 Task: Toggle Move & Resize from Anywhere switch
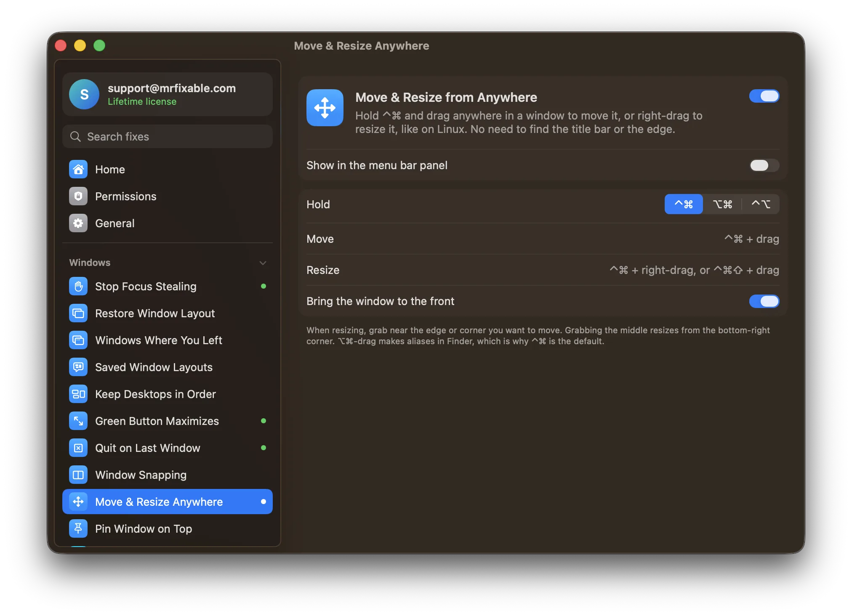pos(764,96)
